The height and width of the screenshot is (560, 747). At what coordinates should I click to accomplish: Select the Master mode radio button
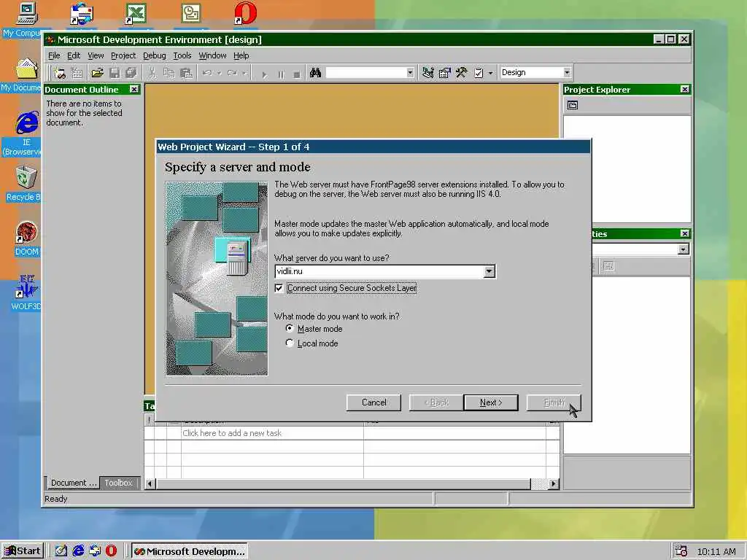(x=289, y=328)
